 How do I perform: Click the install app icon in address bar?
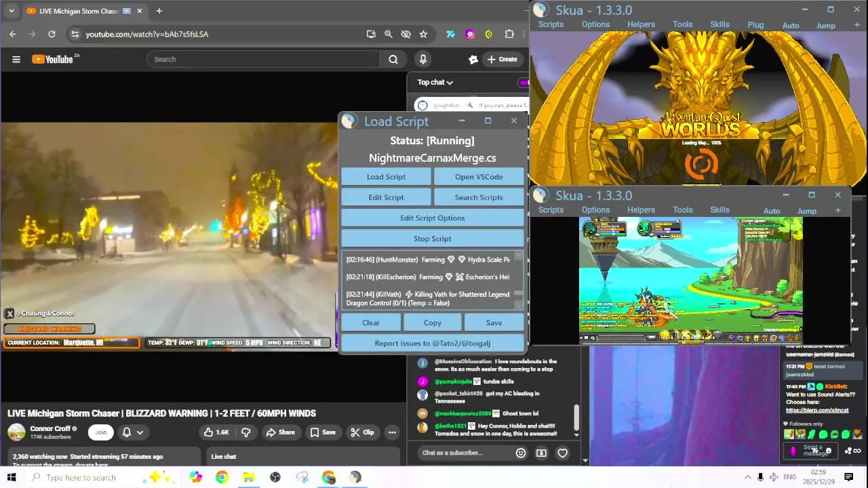[371, 34]
